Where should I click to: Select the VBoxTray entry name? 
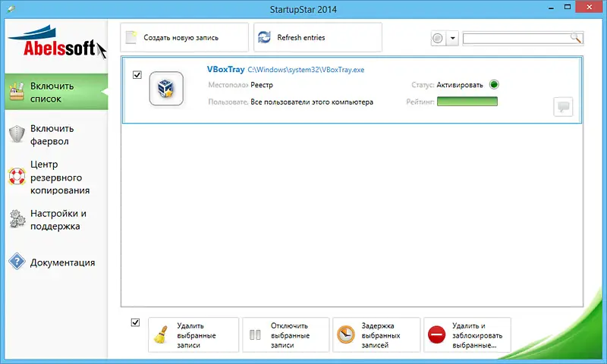click(225, 69)
